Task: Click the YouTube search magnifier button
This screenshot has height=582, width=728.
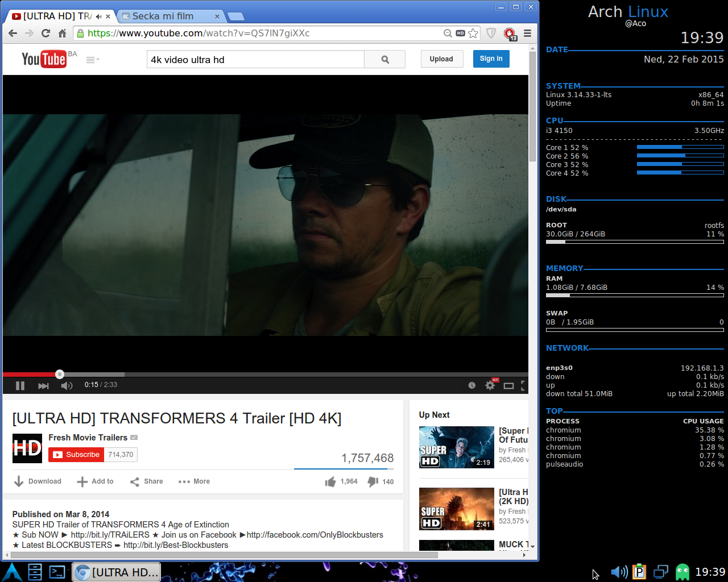Action: [385, 59]
